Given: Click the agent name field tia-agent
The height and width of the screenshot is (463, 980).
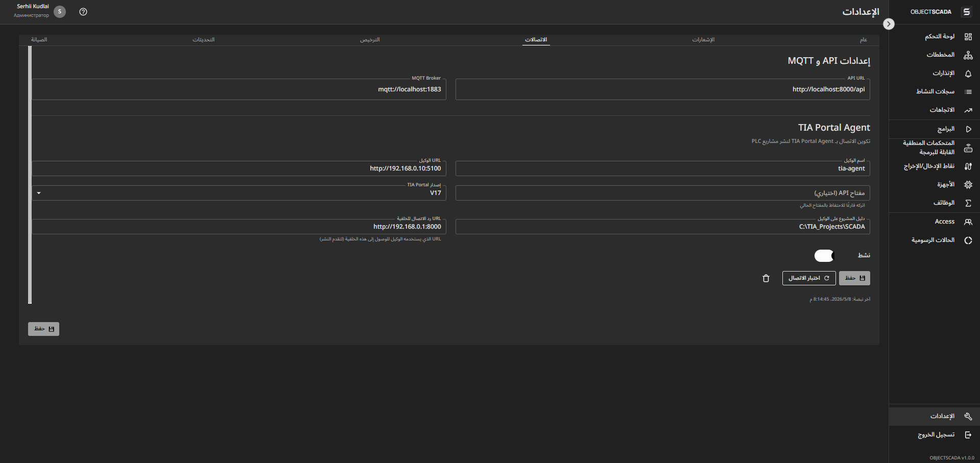Looking at the screenshot, I should pyautogui.click(x=662, y=168).
